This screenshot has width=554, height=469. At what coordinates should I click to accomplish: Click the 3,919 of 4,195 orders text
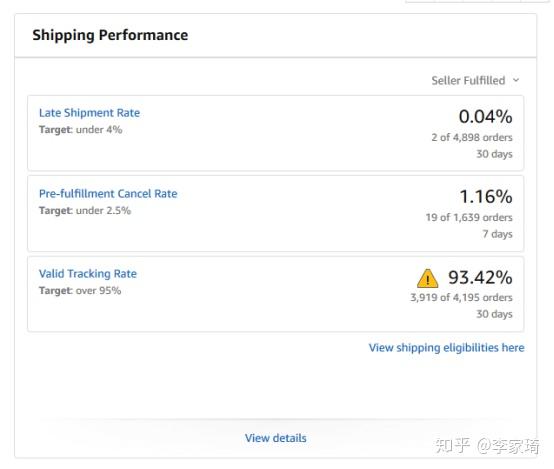point(461,298)
